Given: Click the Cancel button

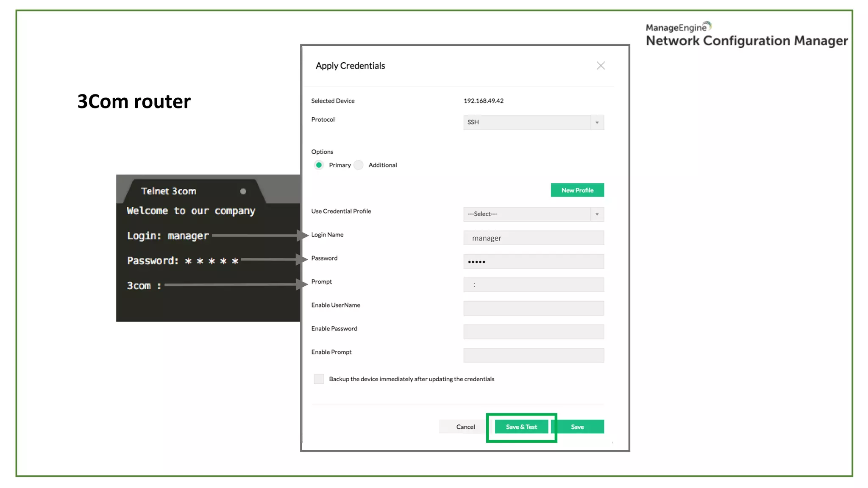Looking at the screenshot, I should click(465, 427).
